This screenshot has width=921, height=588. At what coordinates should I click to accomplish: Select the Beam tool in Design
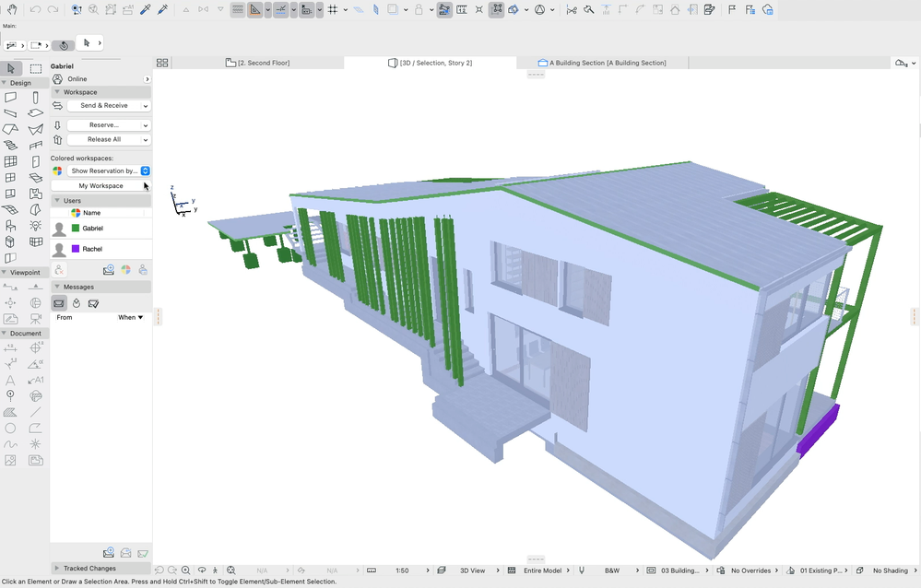point(10,113)
